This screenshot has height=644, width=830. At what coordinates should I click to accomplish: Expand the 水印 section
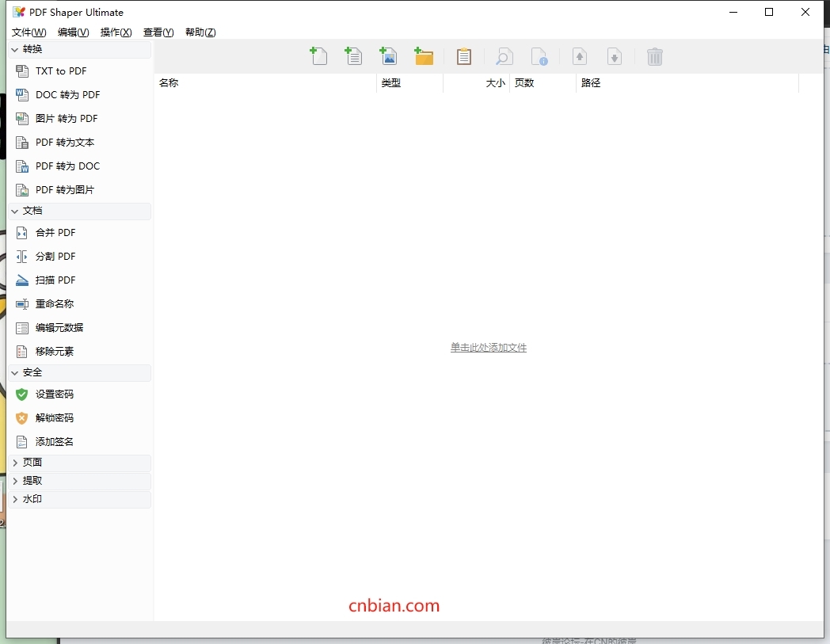pyautogui.click(x=80, y=499)
